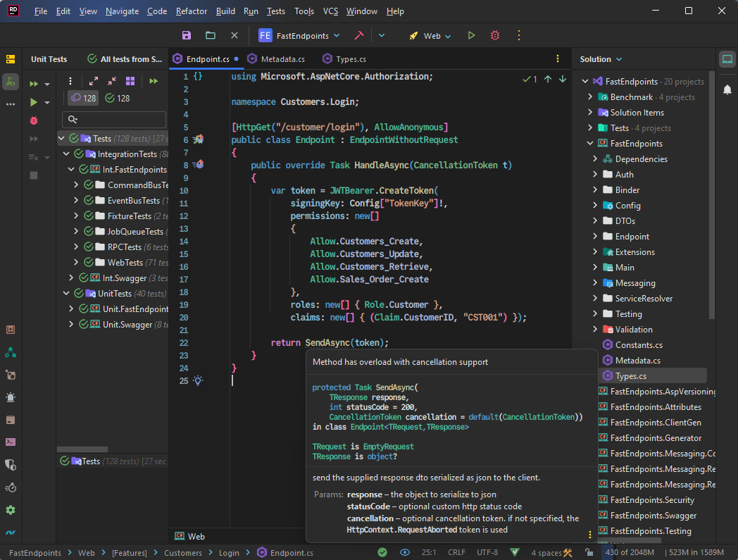738x560 pixels.
Task: Click Login in the breadcrumb bar
Action: [x=229, y=553]
